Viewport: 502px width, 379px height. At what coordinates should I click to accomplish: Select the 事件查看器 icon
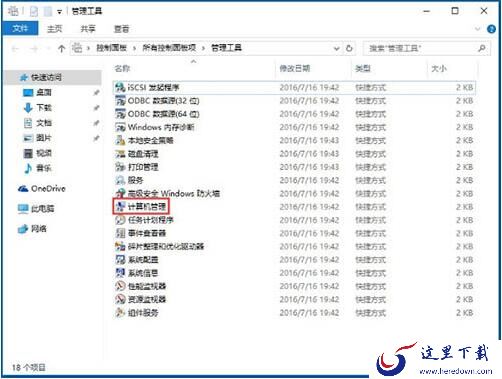[x=120, y=233]
